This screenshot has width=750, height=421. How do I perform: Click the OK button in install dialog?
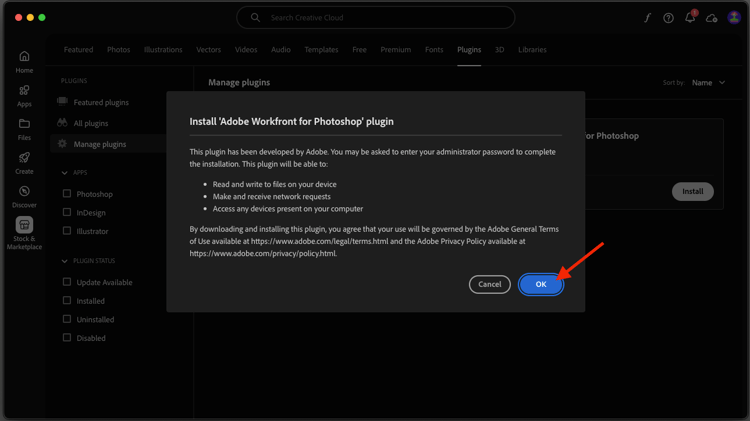(x=540, y=284)
